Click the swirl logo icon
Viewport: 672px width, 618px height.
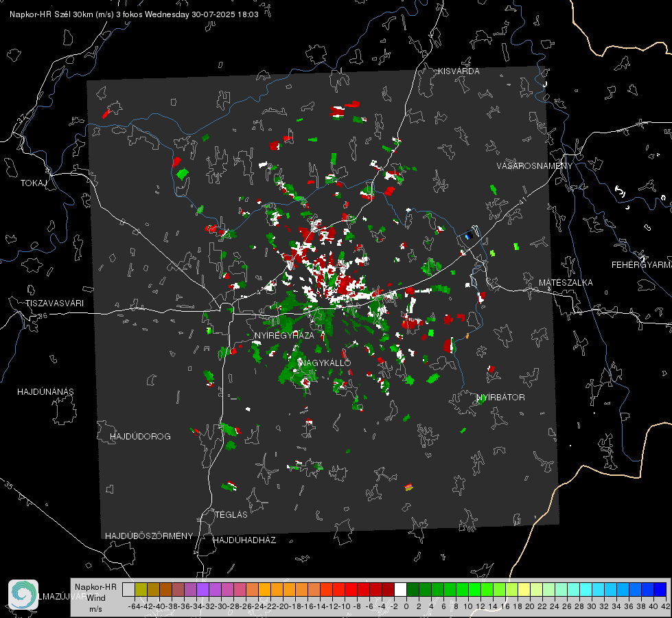tap(23, 595)
